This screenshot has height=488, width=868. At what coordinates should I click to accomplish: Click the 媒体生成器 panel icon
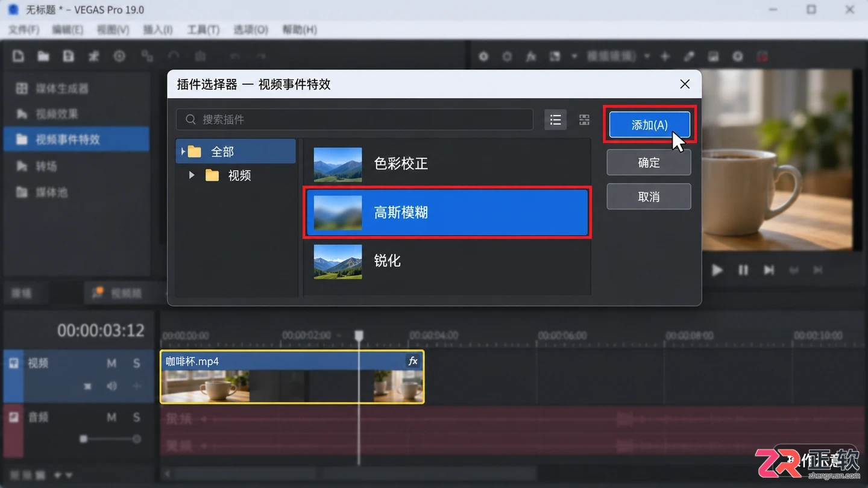tap(22, 89)
